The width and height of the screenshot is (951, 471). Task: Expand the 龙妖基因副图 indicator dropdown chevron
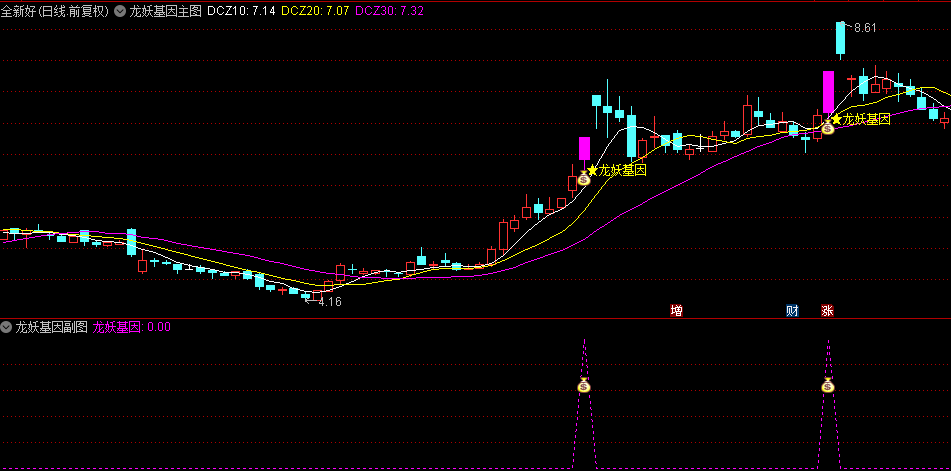click(7, 327)
